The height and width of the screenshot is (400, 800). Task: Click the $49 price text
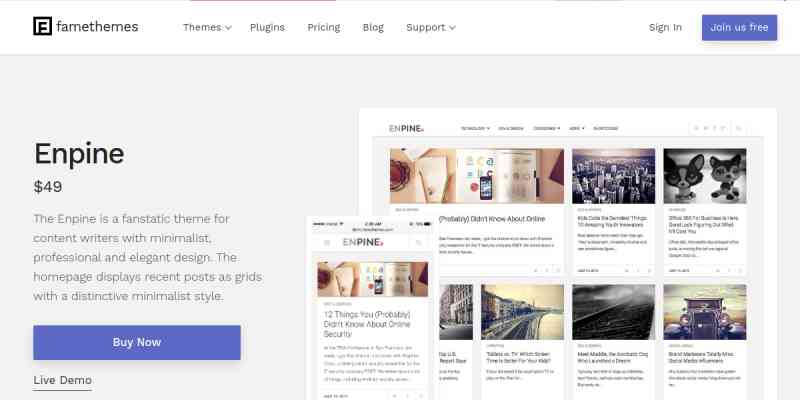pos(48,187)
